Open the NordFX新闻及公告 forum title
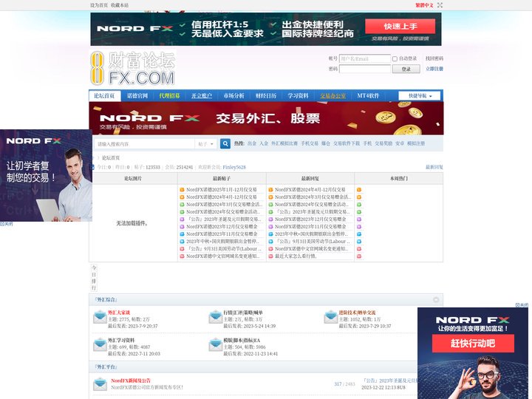This screenshot has height=399, width=532. (x=131, y=381)
